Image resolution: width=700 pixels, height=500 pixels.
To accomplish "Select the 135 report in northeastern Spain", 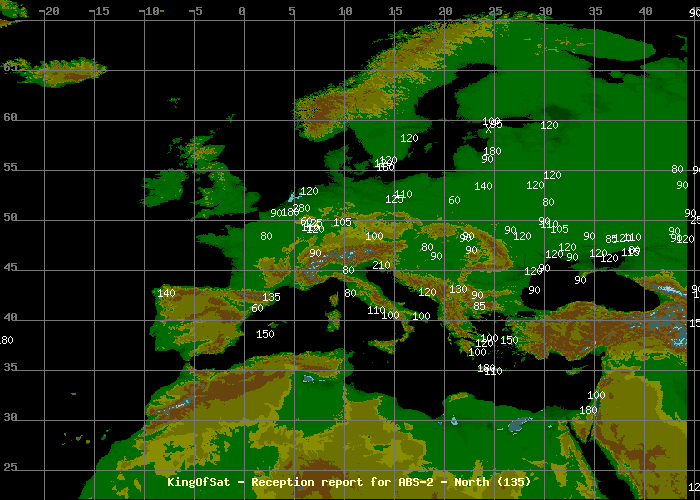I will click(x=271, y=297).
